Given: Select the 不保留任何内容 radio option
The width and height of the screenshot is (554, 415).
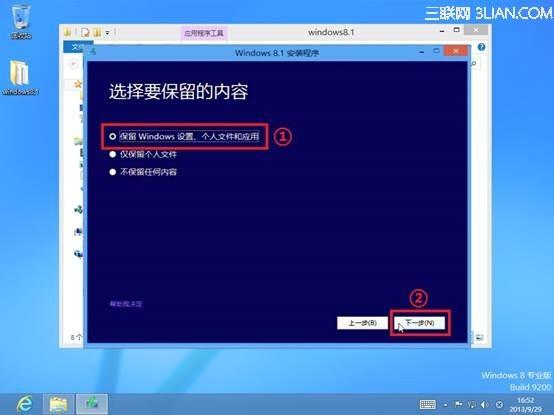Looking at the screenshot, I should [143, 172].
